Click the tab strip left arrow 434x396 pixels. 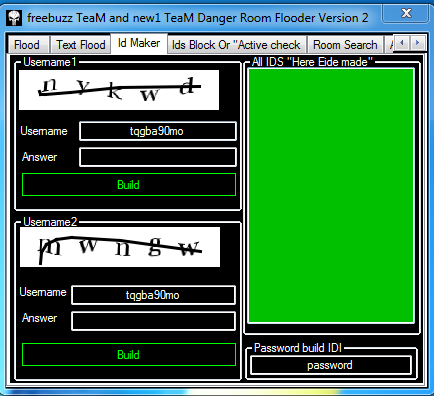point(402,43)
